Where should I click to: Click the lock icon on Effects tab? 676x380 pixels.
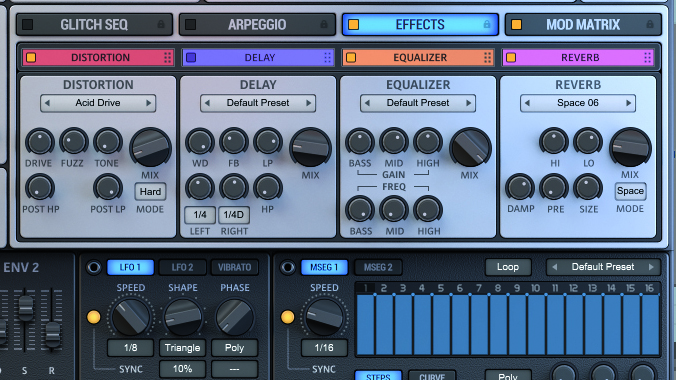click(487, 25)
